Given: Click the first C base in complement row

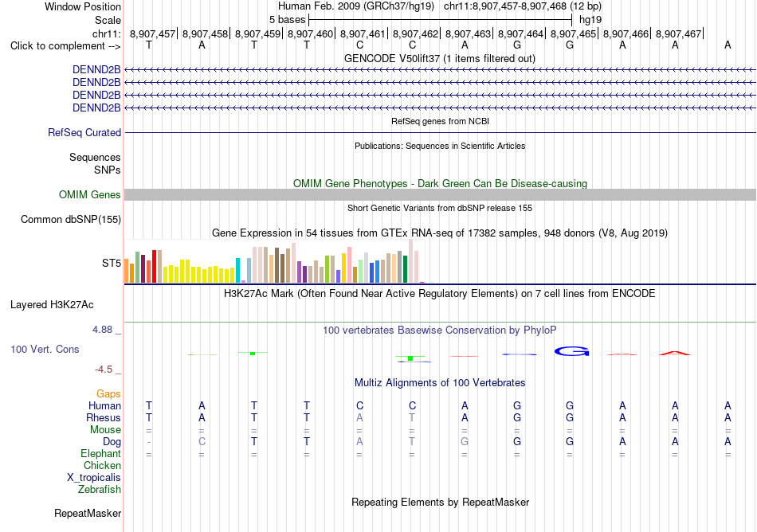Looking at the screenshot, I should [359, 45].
